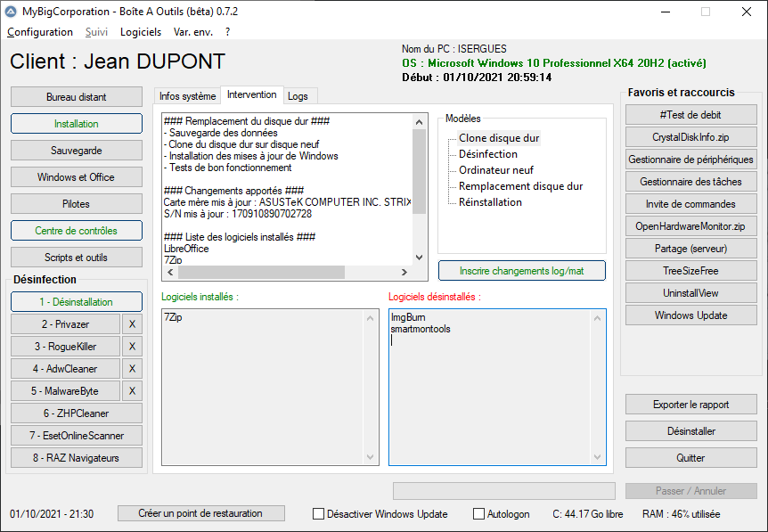Viewport: 768px width, 532px height.
Task: Click the intervention text down-scroll arrow
Action: [420, 258]
